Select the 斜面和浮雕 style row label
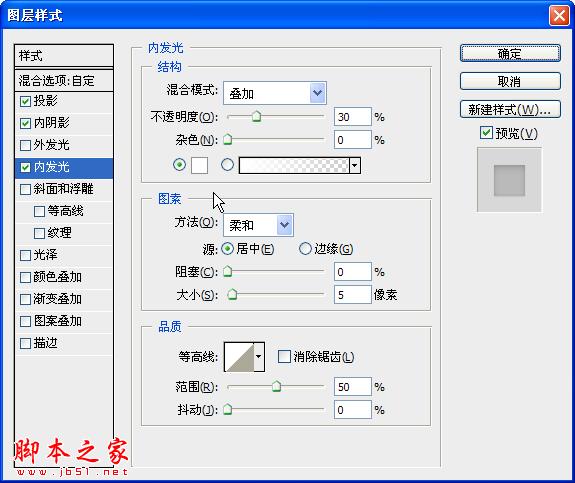The image size is (575, 483). [63, 189]
